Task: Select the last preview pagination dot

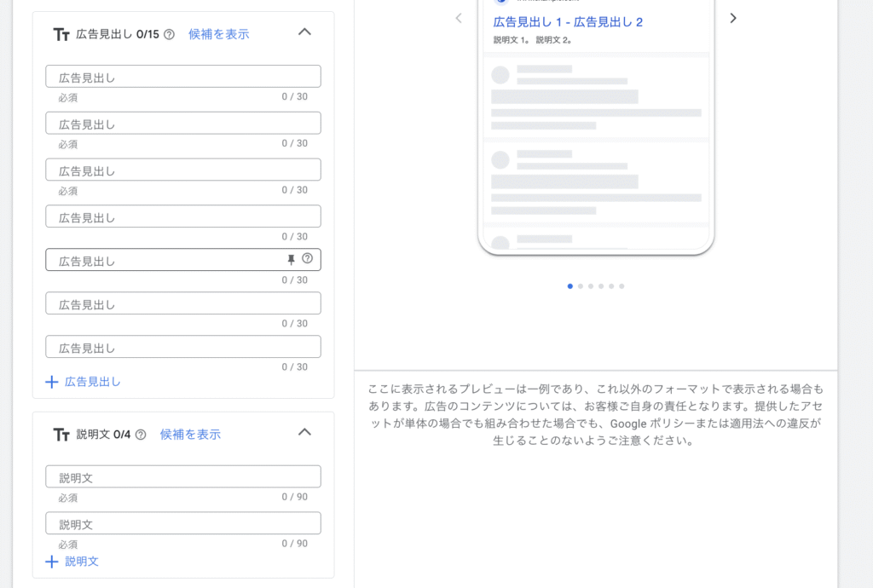Action: click(x=622, y=286)
